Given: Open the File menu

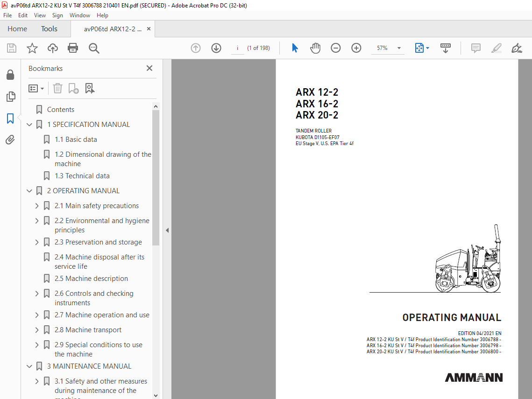Looking at the screenshot, I should [x=7, y=15].
